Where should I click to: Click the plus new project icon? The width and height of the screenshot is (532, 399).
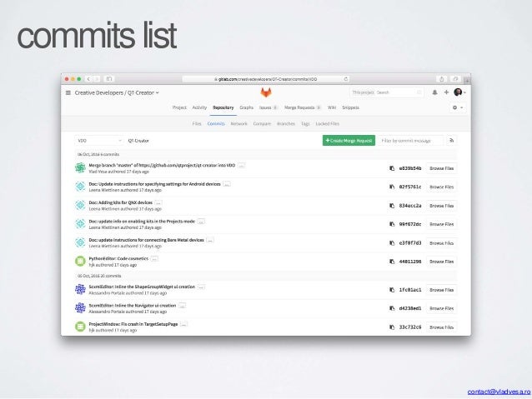click(x=446, y=92)
